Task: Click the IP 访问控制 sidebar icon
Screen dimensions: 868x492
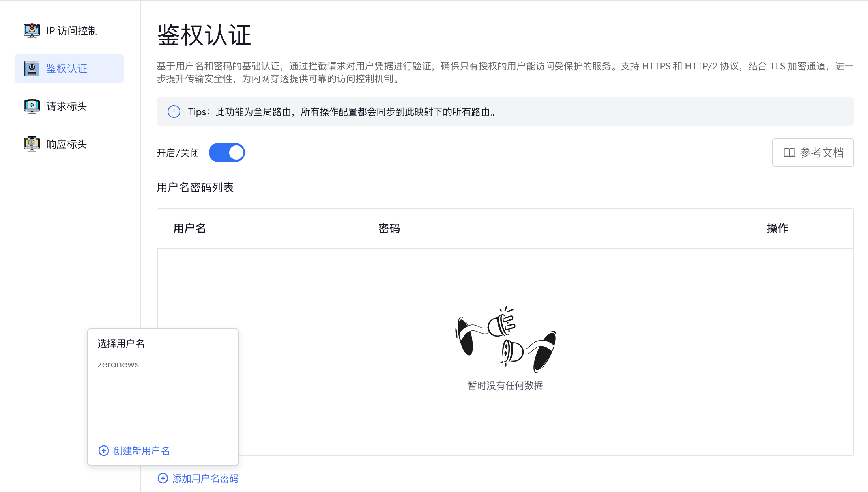Action: pos(31,30)
